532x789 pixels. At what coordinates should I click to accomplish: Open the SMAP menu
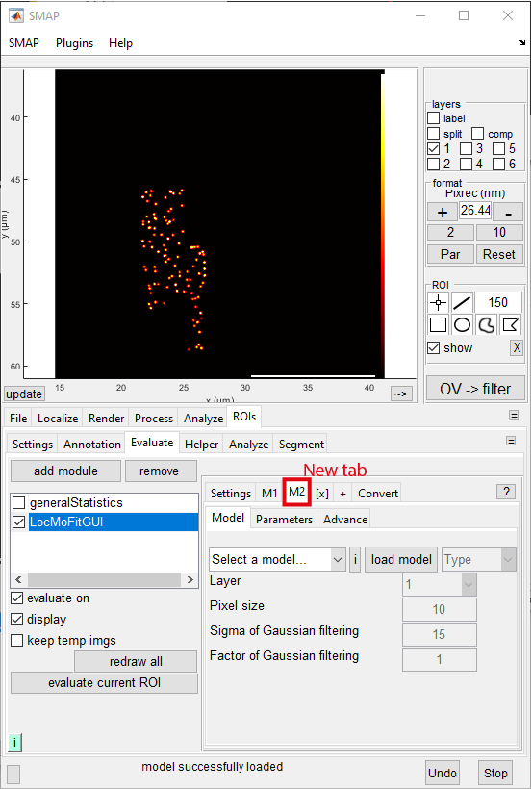[24, 43]
